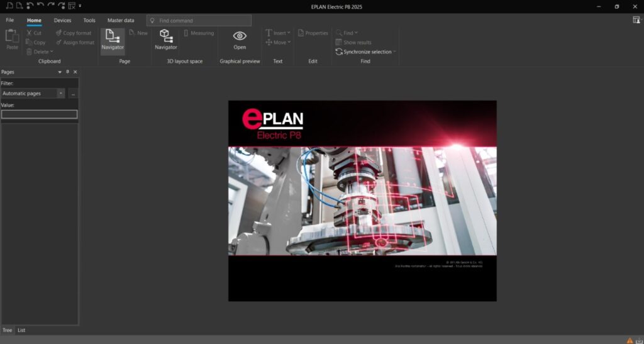Open the Insert text dropdown

pyautogui.click(x=277, y=33)
